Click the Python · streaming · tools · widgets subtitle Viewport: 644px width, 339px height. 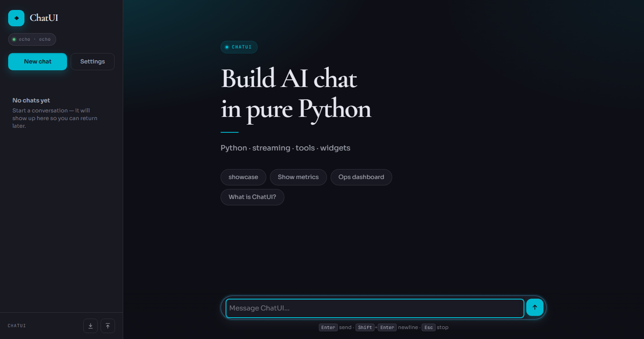[x=285, y=148]
